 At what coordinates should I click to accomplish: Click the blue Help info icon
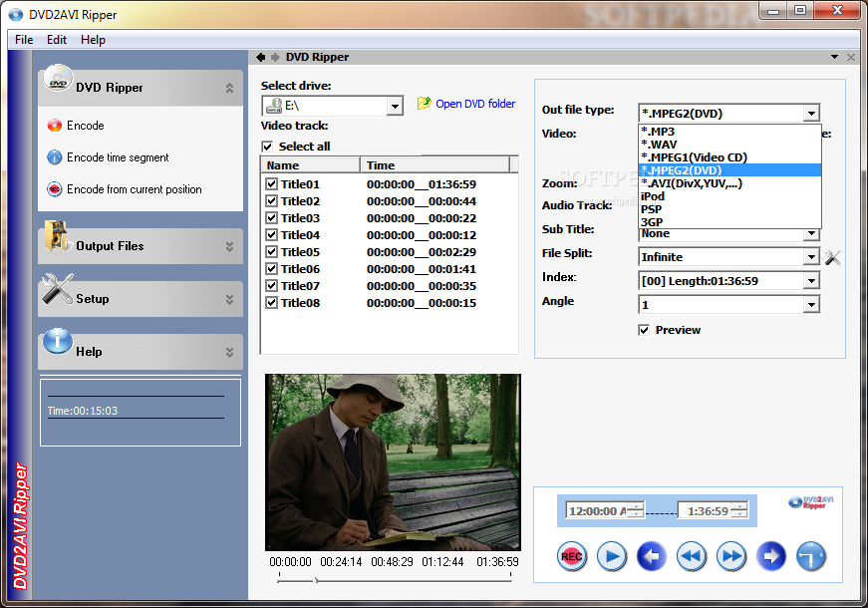click(58, 341)
